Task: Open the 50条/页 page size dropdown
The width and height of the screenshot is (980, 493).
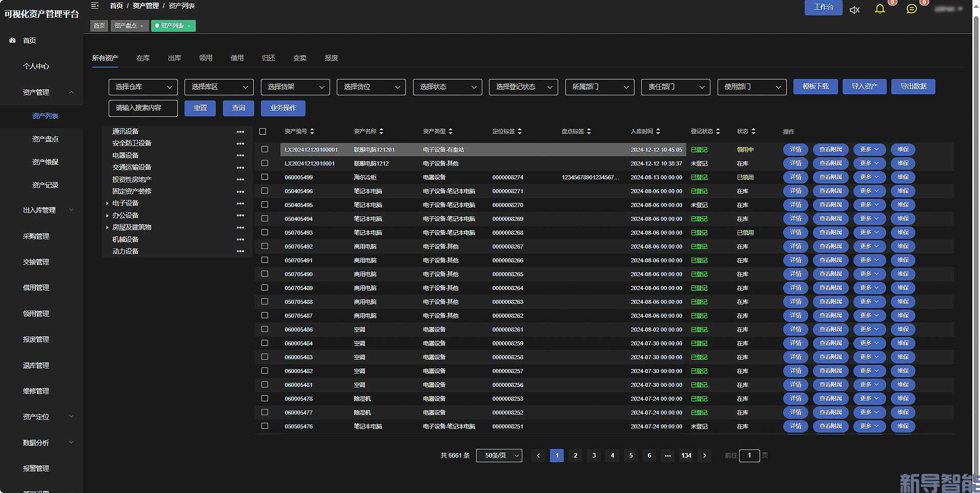Action: click(x=499, y=455)
